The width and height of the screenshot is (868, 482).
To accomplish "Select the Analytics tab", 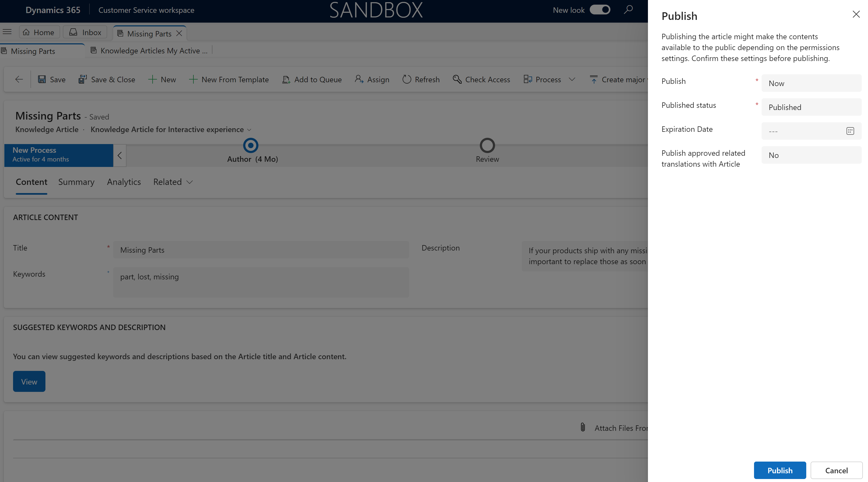I will click(124, 182).
